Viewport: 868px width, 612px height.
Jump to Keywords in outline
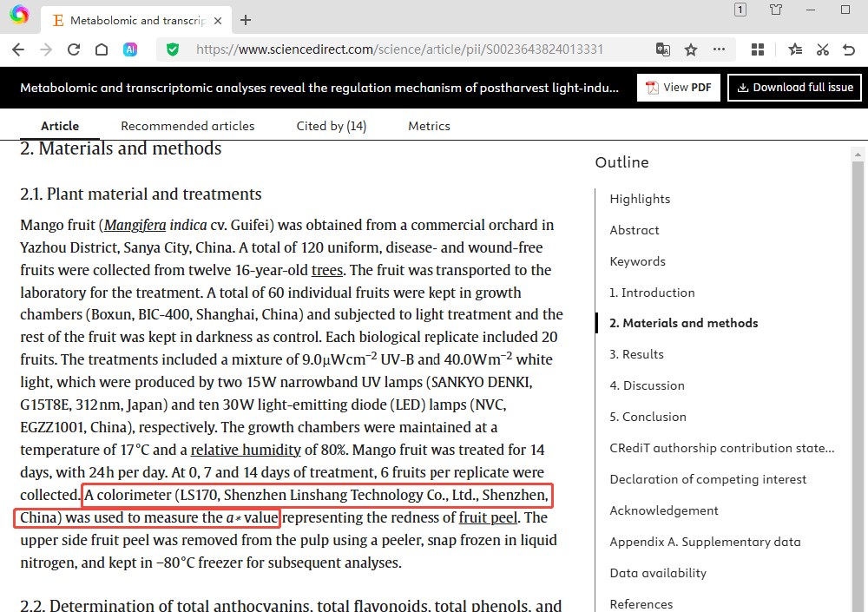pyautogui.click(x=638, y=261)
